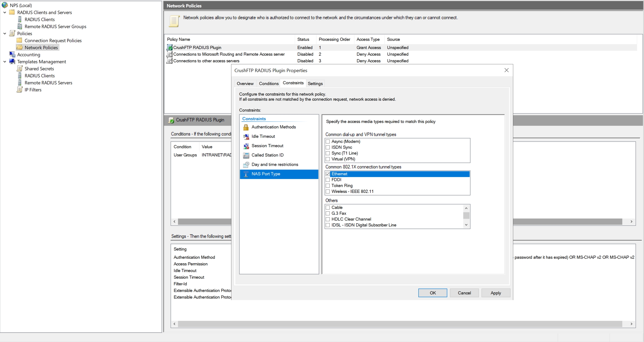The image size is (644, 342).
Task: Click the Settings pane right scroll arrow
Action: pyautogui.click(x=632, y=324)
